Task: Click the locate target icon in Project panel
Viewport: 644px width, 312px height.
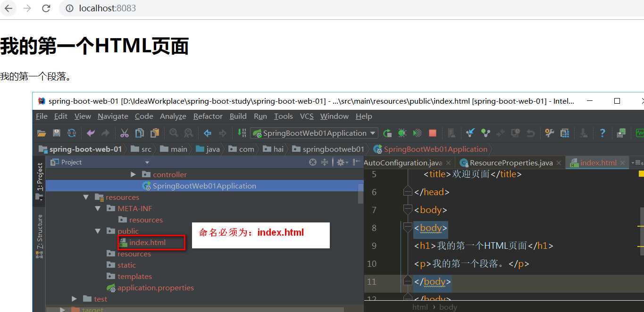Action: [x=312, y=162]
